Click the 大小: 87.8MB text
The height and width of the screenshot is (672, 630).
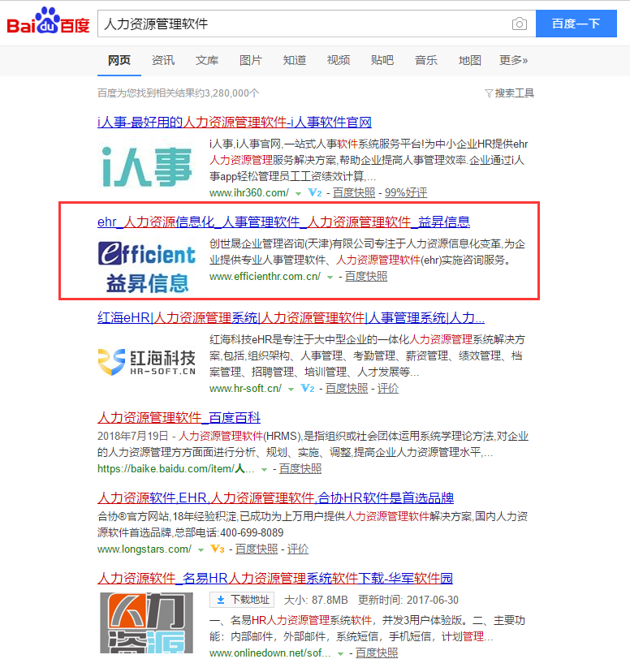pos(316,600)
